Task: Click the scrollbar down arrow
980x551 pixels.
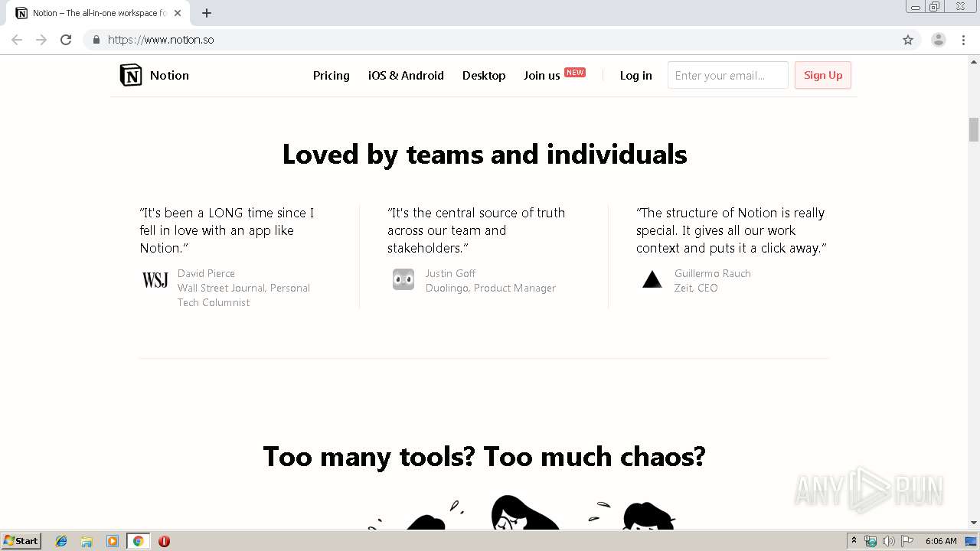Action: coord(974,523)
